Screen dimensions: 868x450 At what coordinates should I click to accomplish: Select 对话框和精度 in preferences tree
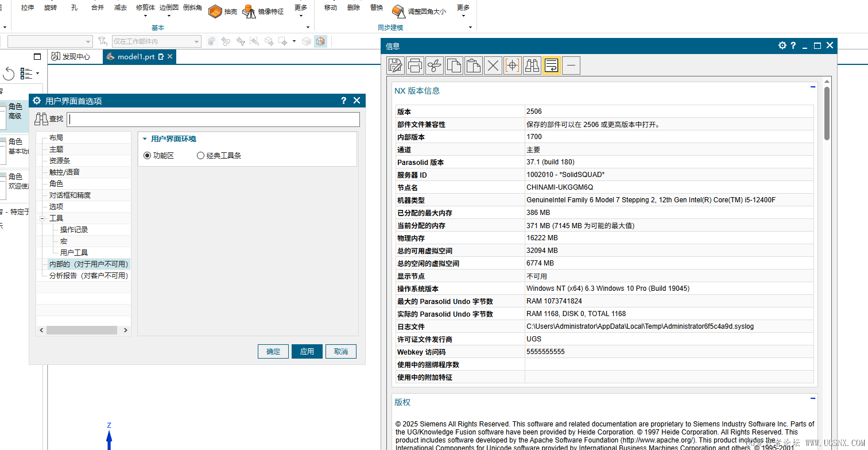[70, 195]
